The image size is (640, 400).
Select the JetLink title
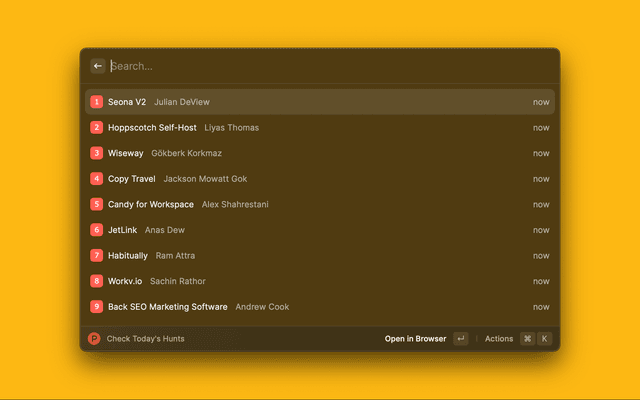click(122, 230)
